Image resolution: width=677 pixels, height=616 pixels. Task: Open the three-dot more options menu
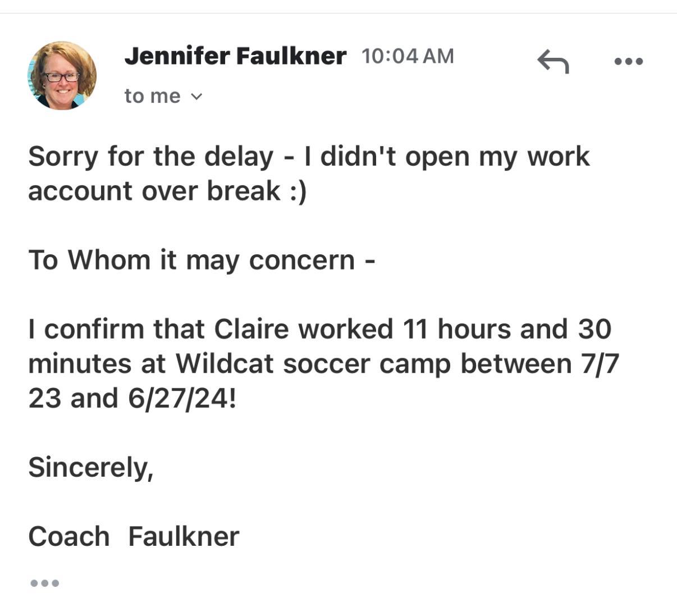629,61
